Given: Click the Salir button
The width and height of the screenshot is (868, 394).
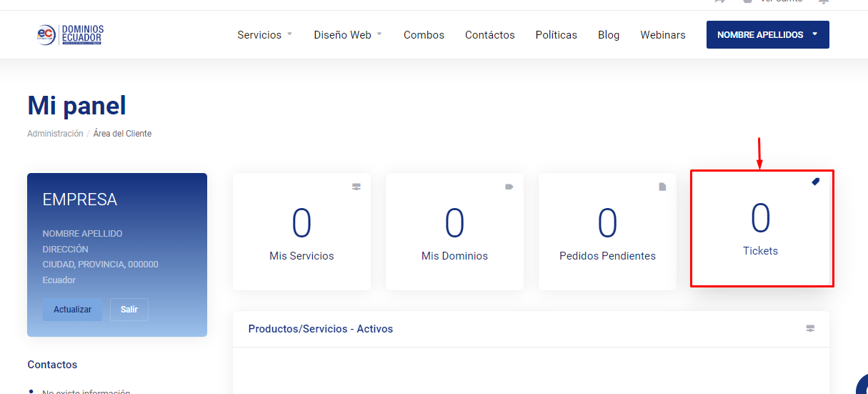Looking at the screenshot, I should (x=129, y=310).
